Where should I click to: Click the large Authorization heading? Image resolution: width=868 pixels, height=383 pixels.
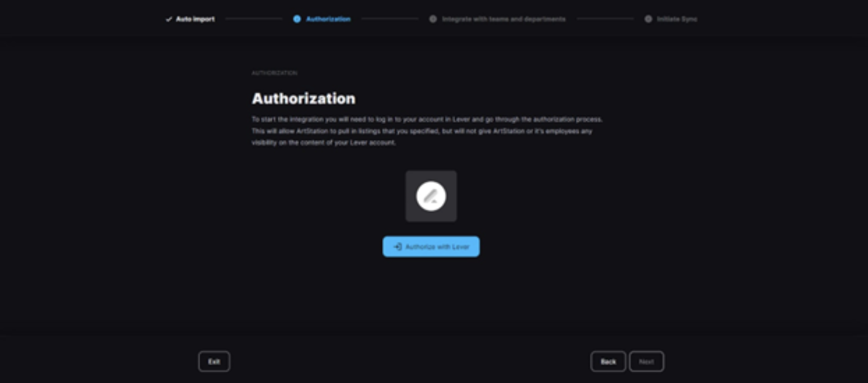[303, 99]
